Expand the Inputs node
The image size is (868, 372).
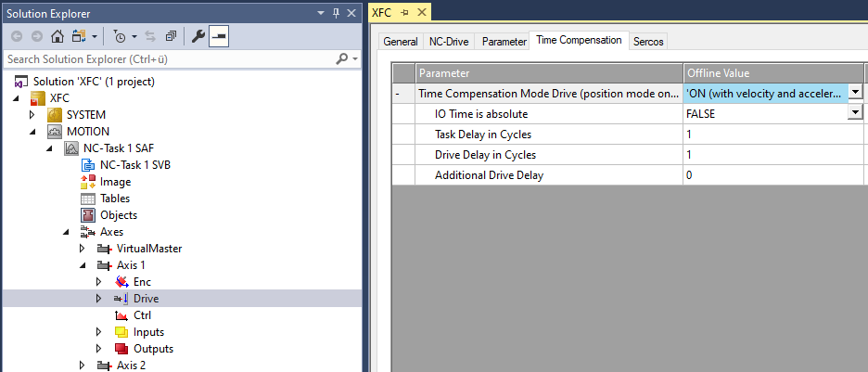(x=98, y=332)
